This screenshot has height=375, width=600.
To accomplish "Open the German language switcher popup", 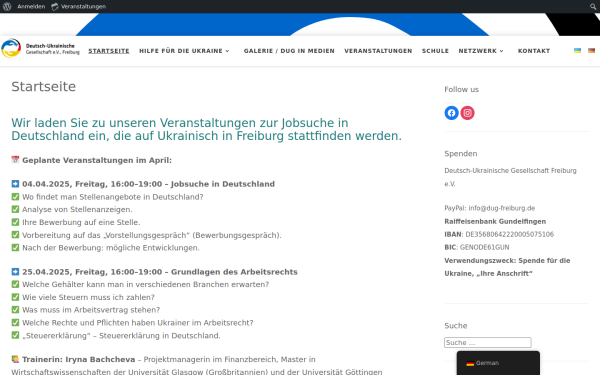I will click(x=498, y=363).
